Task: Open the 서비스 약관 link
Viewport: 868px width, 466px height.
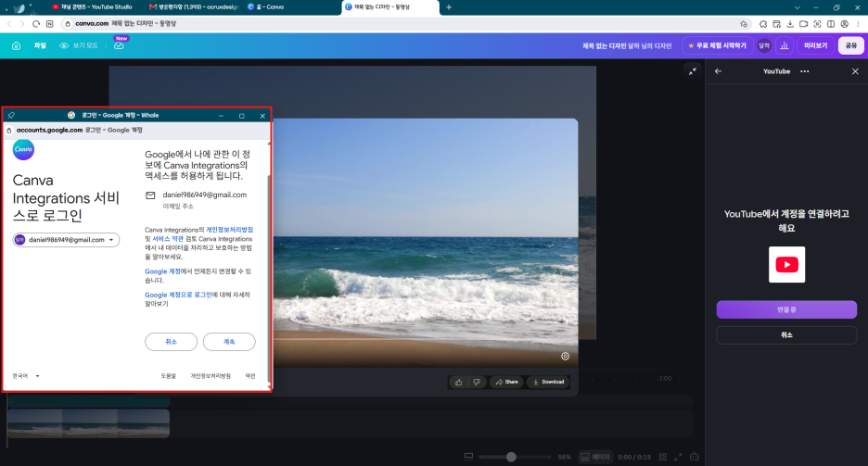Action: pos(168,239)
